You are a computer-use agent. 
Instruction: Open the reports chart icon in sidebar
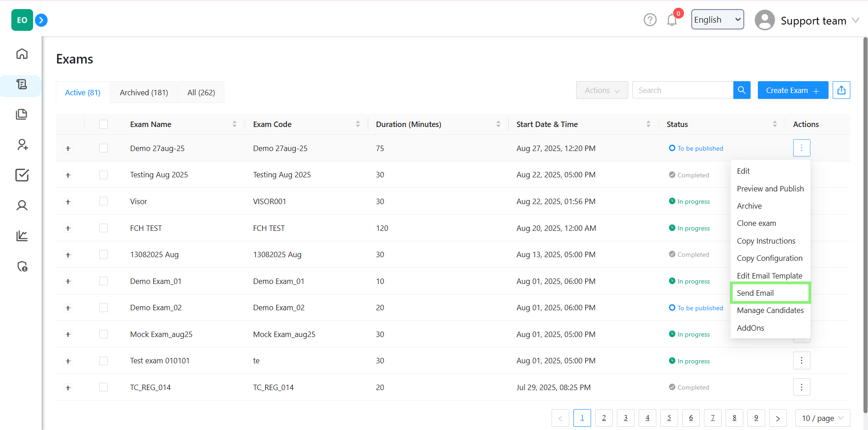point(22,236)
